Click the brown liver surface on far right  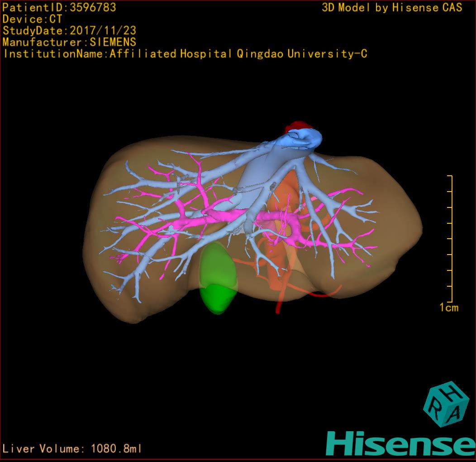pyautogui.click(x=398, y=226)
